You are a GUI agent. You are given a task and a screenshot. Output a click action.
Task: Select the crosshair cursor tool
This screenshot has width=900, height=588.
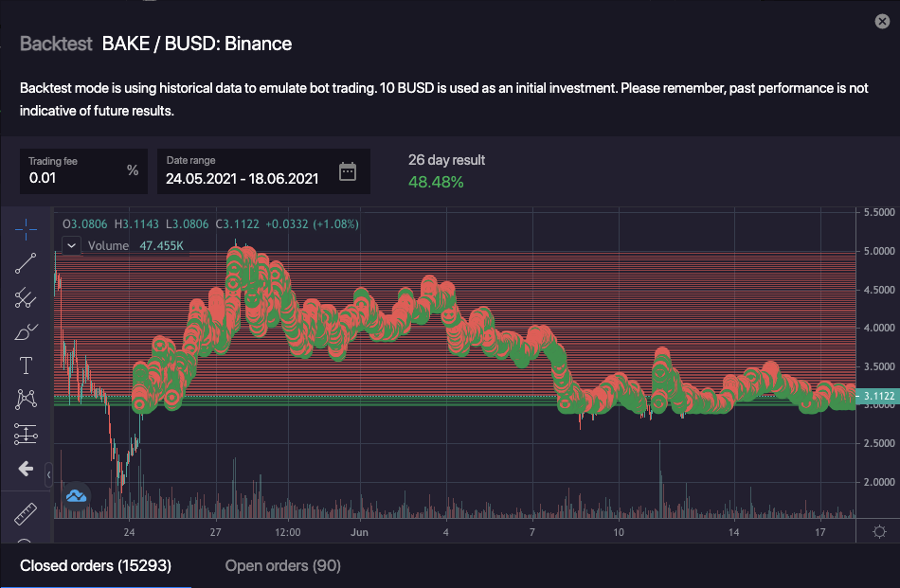click(26, 228)
